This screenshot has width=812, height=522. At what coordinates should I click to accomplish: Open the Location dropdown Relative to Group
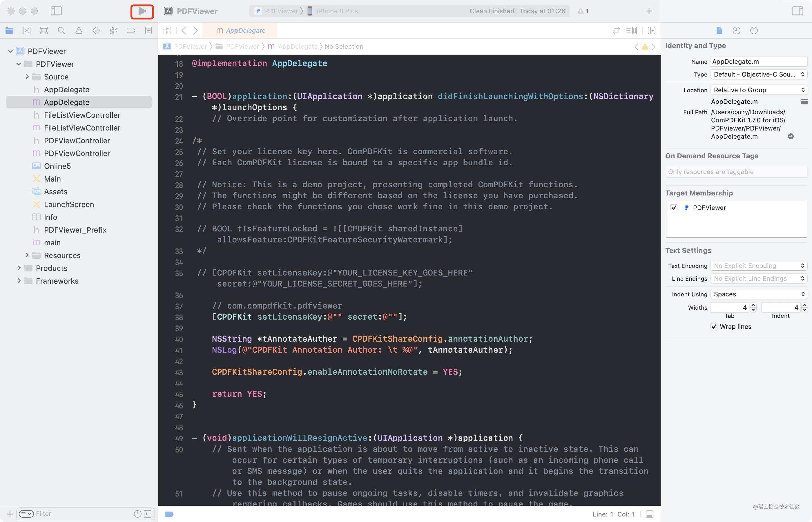pyautogui.click(x=758, y=90)
